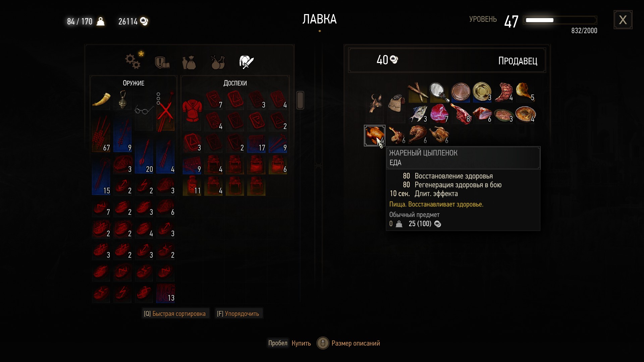Click the roasted chicken in merchant stock
The height and width of the screenshot is (362, 644).
[x=375, y=135]
